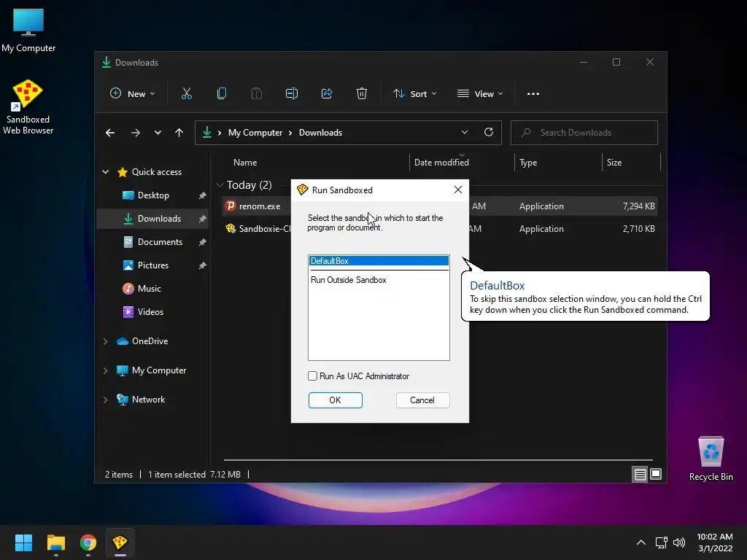
Task: Click the Cut scissors icon in Downloads toolbar
Action: pyautogui.click(x=186, y=94)
